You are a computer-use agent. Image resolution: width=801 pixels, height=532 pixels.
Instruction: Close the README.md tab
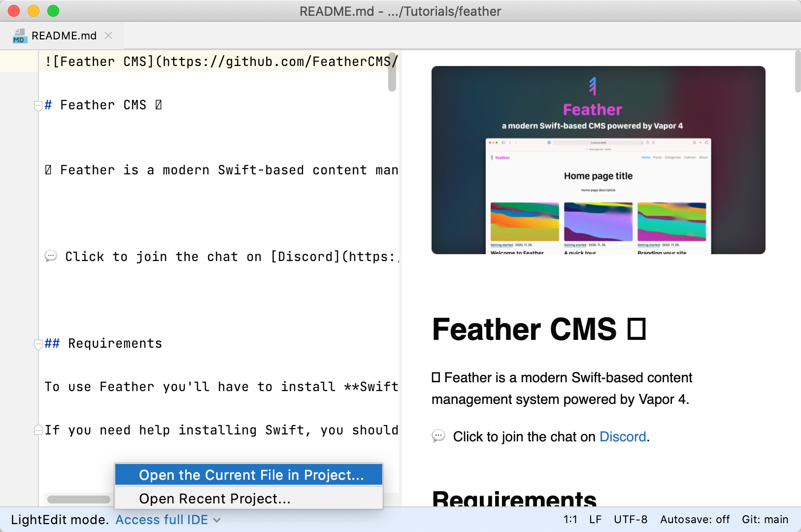[x=108, y=35]
